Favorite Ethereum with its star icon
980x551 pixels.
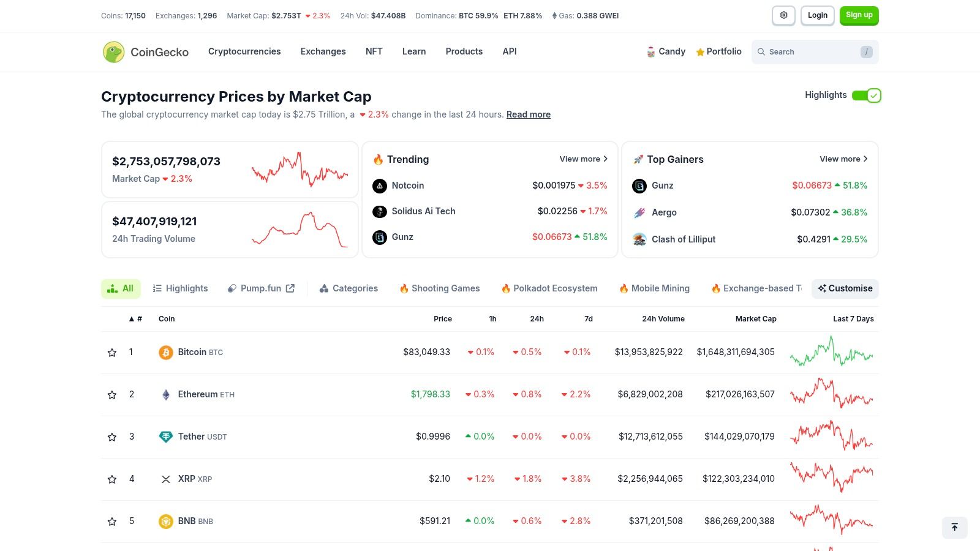click(x=112, y=395)
